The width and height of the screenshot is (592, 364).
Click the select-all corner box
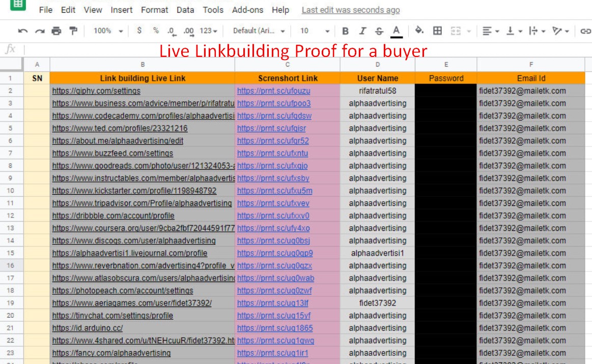11,65
